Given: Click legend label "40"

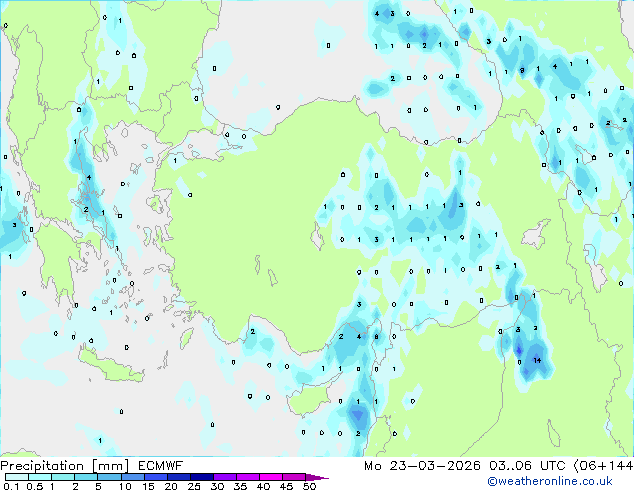Looking at the screenshot, I should click(x=263, y=486).
